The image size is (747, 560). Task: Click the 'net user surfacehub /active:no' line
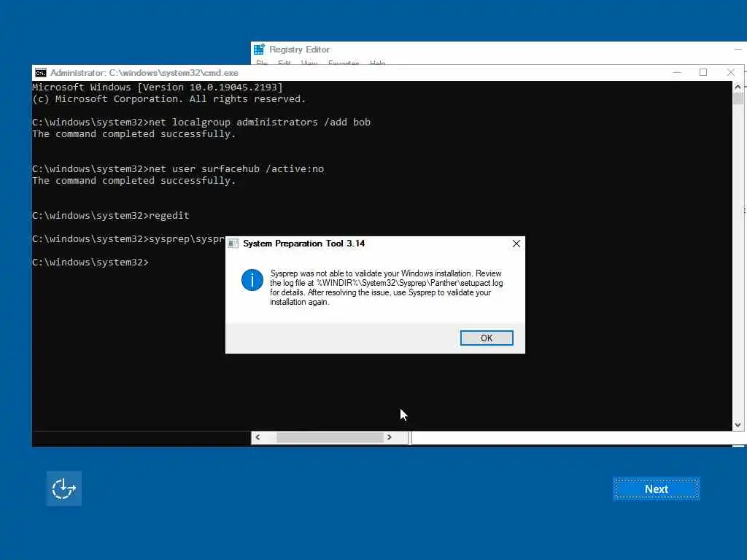(x=178, y=169)
